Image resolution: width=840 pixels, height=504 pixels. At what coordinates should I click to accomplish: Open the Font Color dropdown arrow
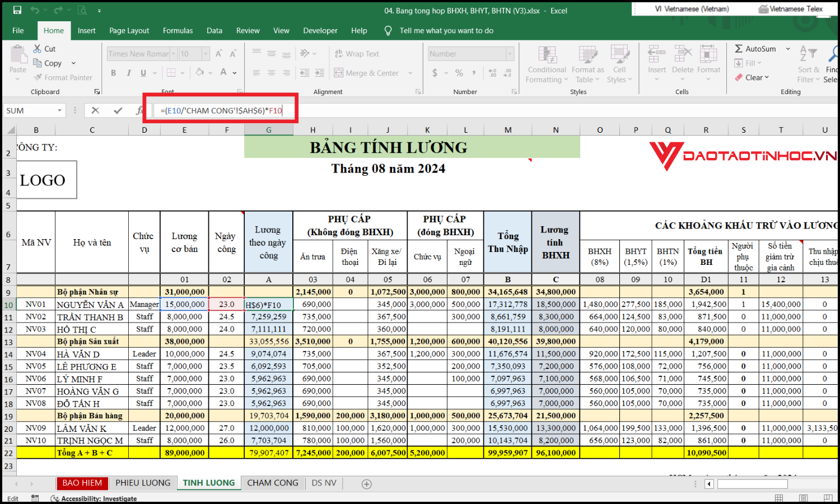pos(235,73)
